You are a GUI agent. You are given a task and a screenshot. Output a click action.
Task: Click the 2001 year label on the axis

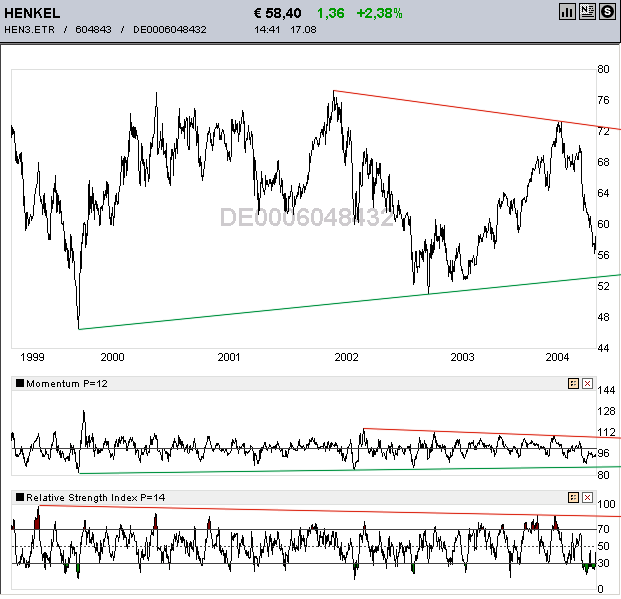229,357
